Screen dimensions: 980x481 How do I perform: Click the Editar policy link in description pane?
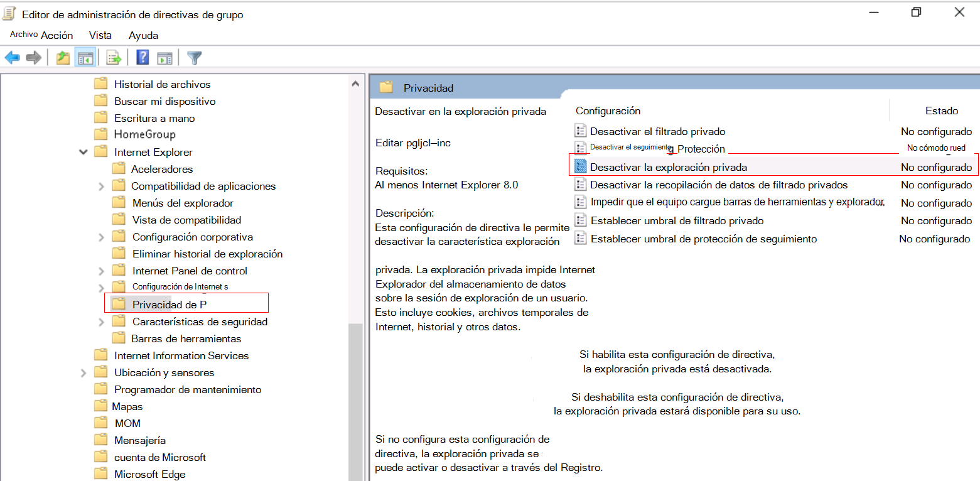pyautogui.click(x=412, y=143)
